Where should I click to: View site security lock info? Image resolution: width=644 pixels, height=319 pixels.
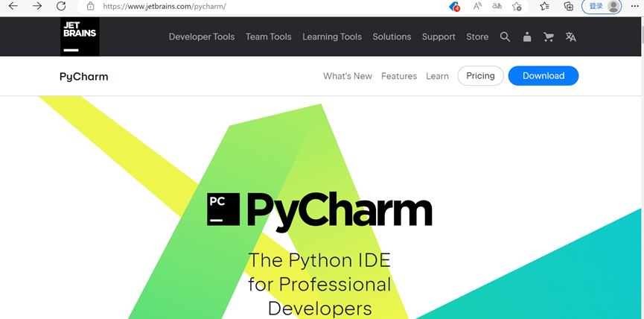point(91,6)
